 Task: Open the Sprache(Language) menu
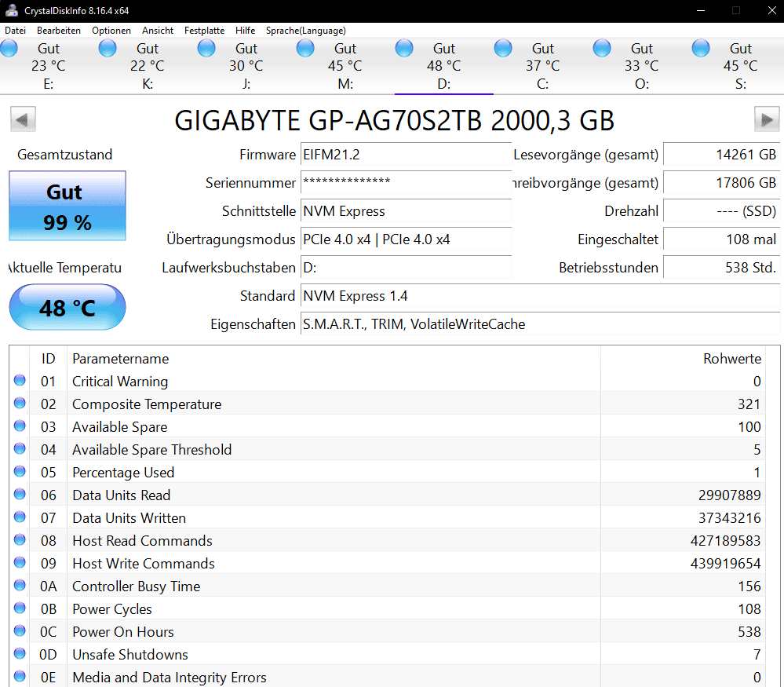point(305,31)
